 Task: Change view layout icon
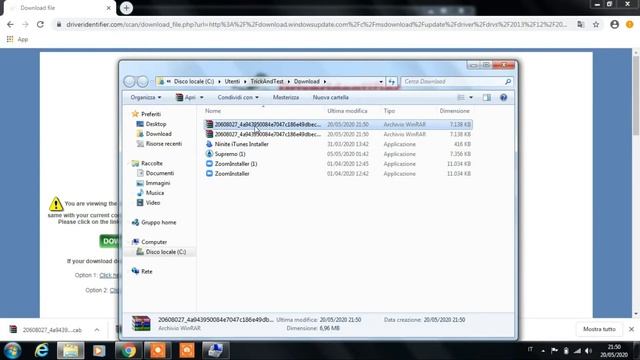tap(461, 98)
